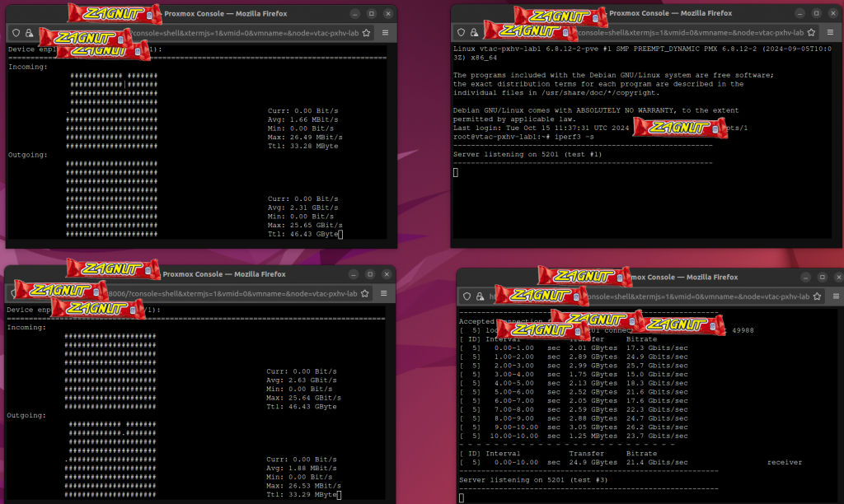Click the shield icon in bottom-right Firefox window

(467, 296)
